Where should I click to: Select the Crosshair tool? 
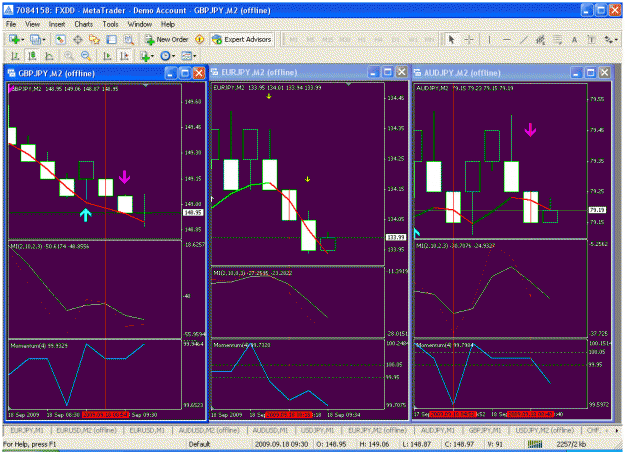coord(469,39)
